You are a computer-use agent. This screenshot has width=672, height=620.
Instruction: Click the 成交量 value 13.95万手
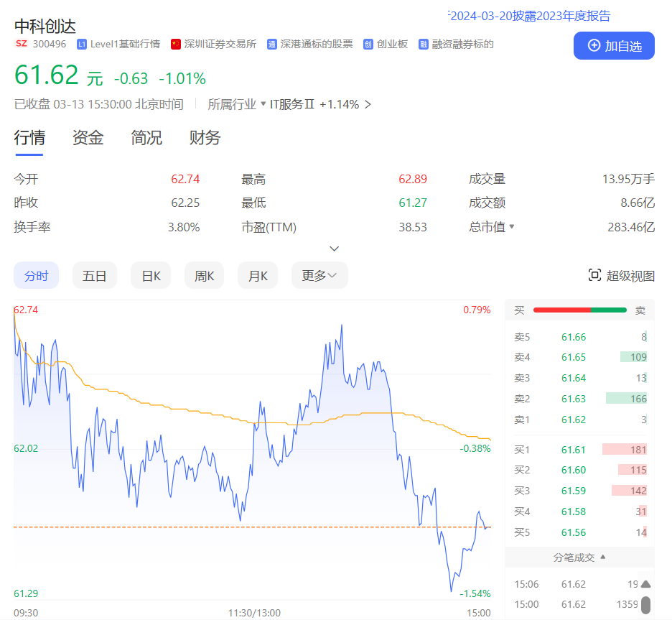[x=628, y=179]
